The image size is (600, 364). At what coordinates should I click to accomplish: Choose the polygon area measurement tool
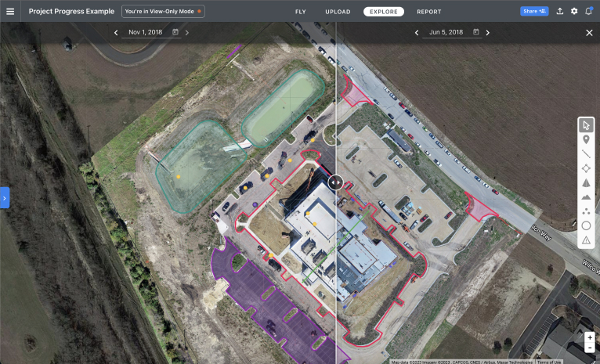[x=586, y=168]
